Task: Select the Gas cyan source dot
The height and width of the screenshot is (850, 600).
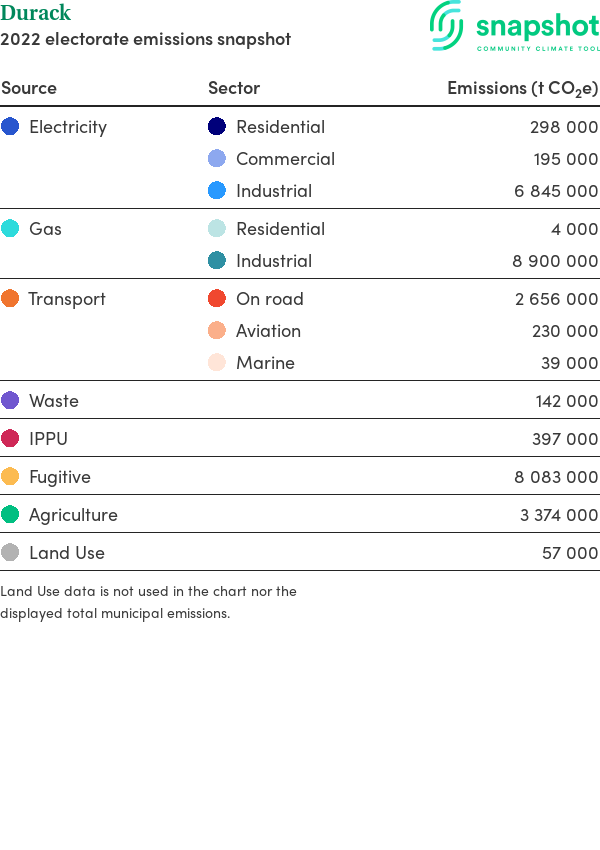Action: [x=10, y=228]
